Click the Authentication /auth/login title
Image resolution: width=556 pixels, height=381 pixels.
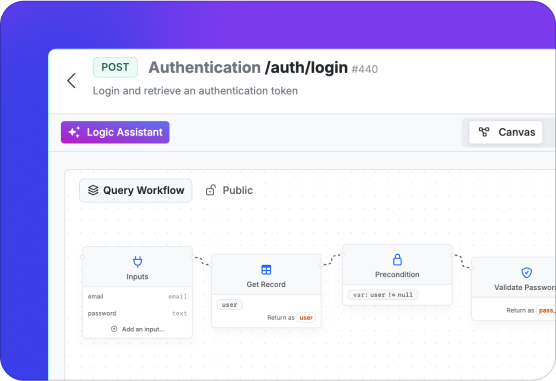(x=248, y=67)
